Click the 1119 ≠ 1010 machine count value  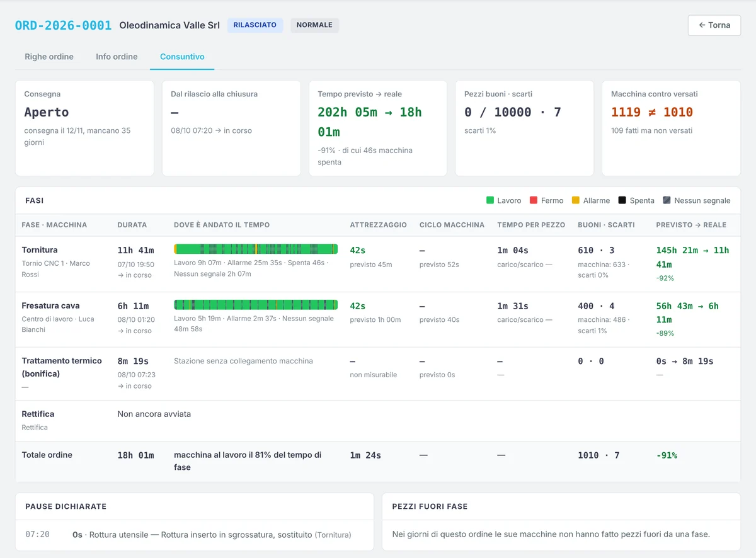tap(652, 112)
